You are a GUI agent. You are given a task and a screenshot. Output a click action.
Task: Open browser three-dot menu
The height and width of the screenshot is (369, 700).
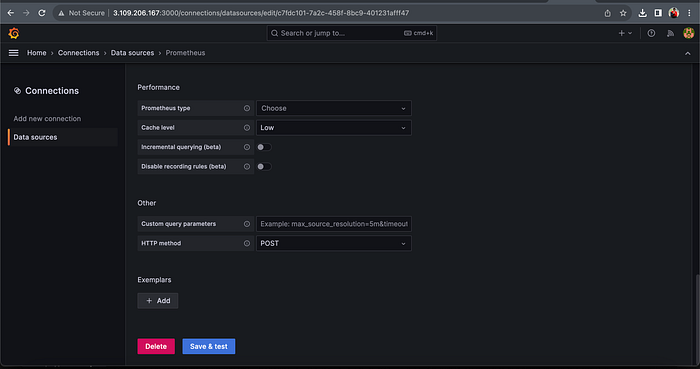coord(689,13)
